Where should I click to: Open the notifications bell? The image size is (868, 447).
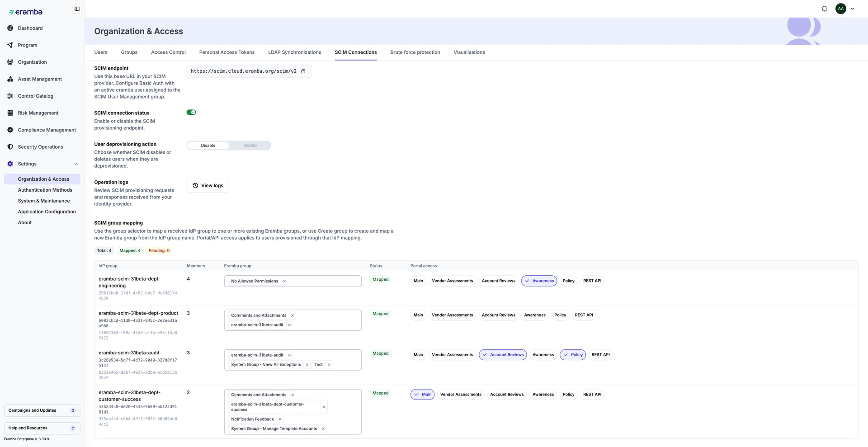coord(824,9)
